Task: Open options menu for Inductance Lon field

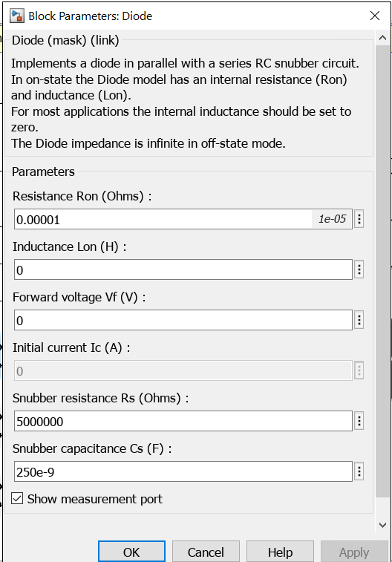Action: pyautogui.click(x=359, y=269)
